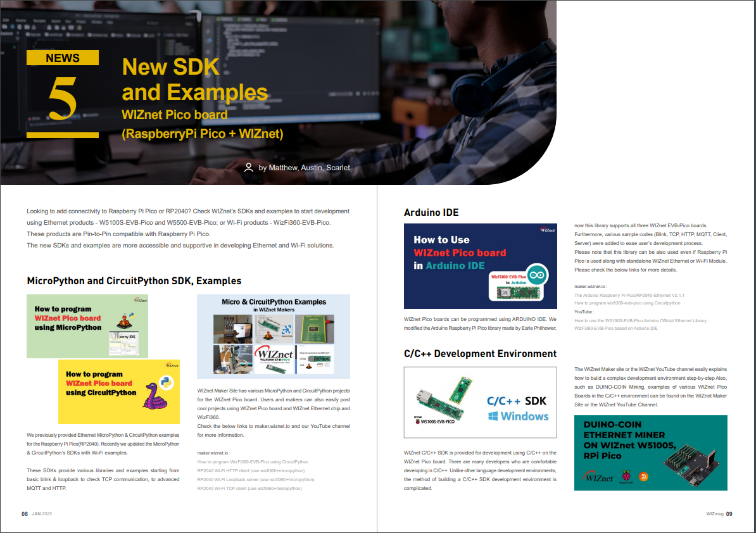Click the 'C/C++ Development Environment' heading
756x533 pixels.
[x=480, y=354]
